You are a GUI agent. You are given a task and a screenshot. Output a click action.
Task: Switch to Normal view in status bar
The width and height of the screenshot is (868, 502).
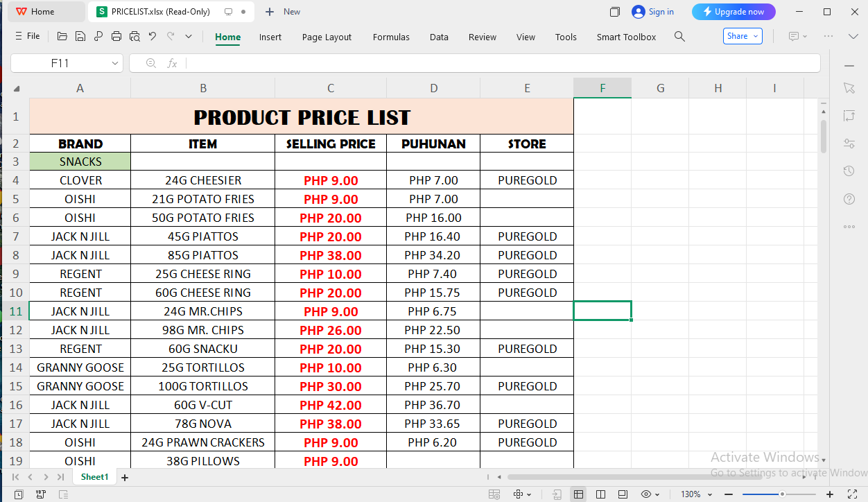tap(578, 494)
